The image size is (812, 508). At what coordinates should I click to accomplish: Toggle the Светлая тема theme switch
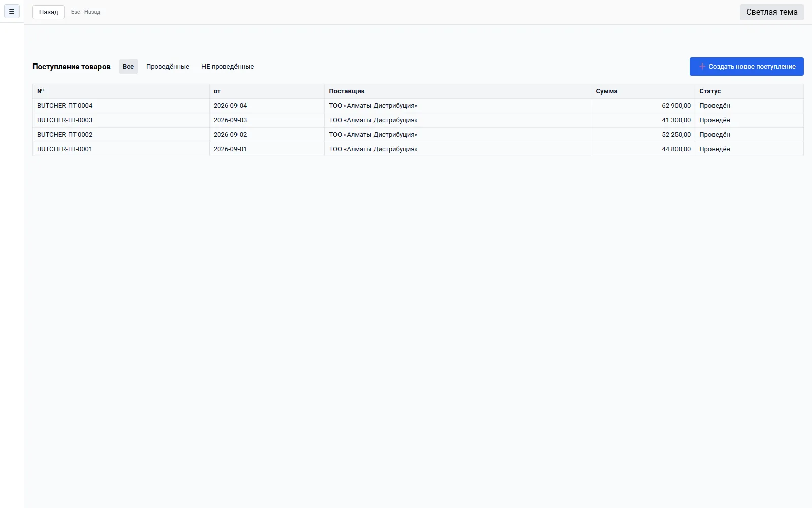pos(771,12)
